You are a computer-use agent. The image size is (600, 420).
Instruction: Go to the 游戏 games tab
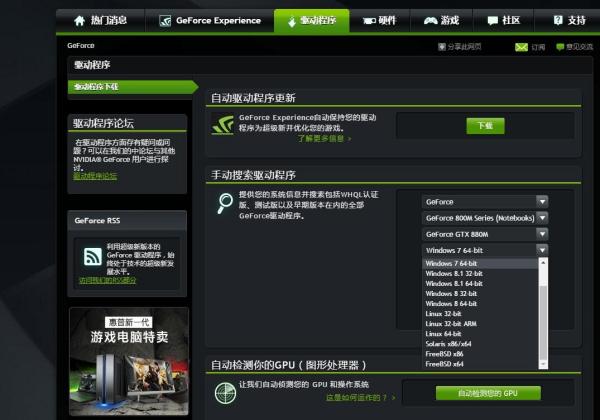pyautogui.click(x=441, y=21)
